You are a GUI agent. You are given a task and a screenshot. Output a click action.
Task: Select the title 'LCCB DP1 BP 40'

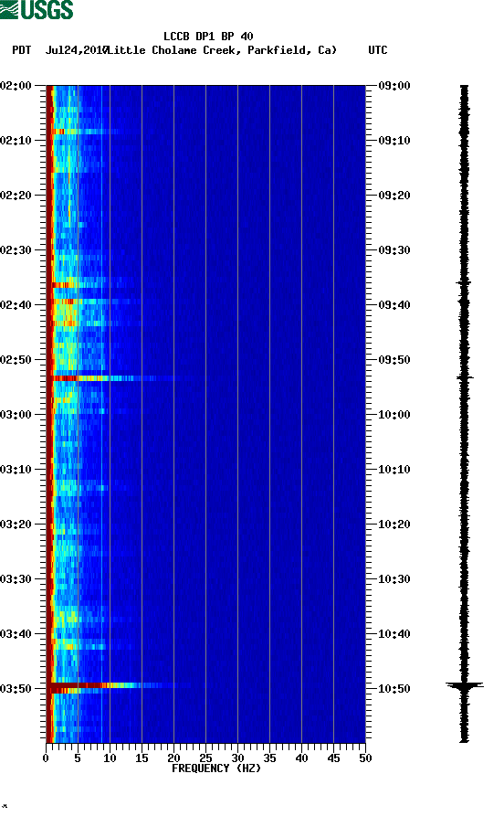[208, 37]
